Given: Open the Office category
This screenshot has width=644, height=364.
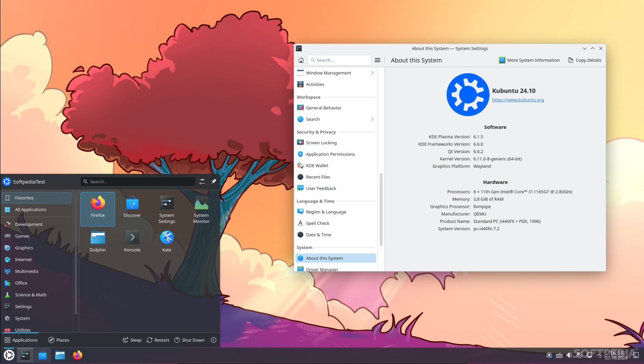Looking at the screenshot, I should 37,283.
